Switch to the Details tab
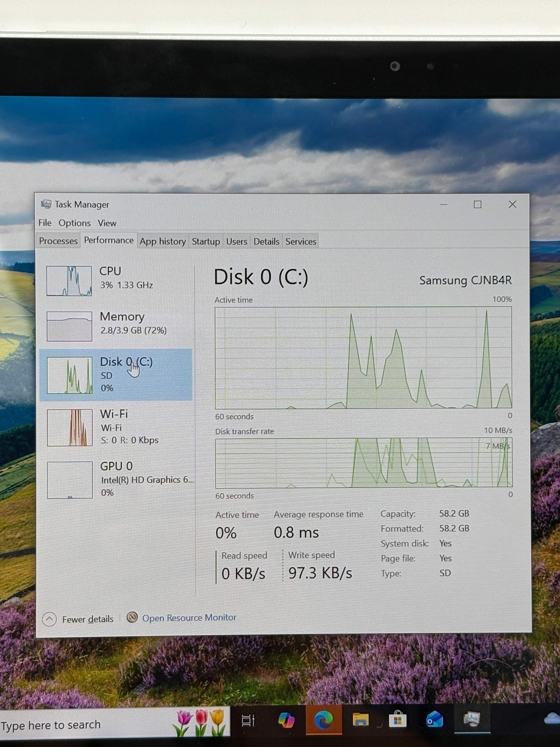 266,241
